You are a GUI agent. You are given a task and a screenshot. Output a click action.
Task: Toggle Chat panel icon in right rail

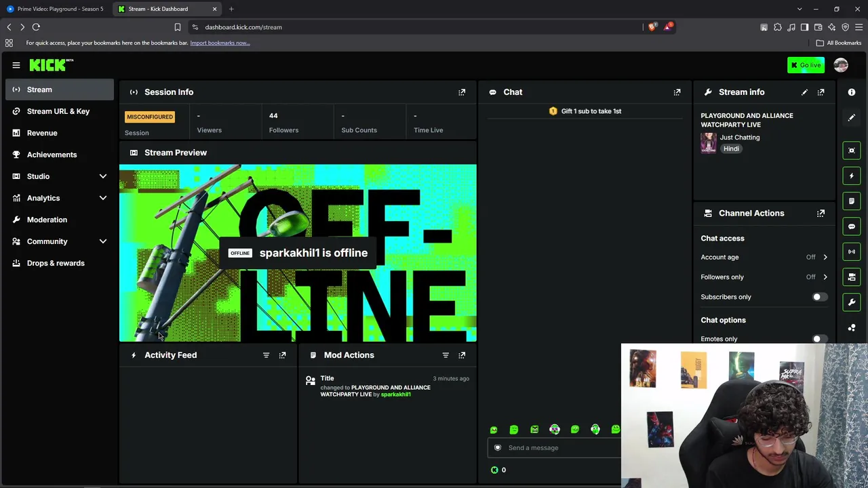(x=852, y=226)
